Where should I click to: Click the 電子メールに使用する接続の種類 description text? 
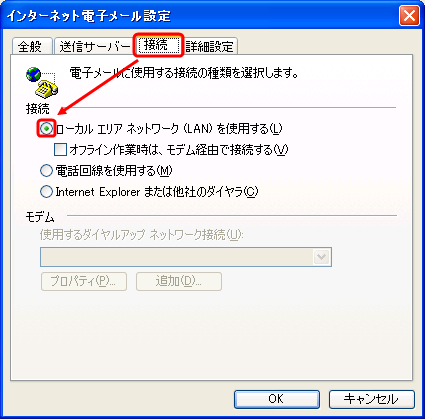tap(184, 73)
